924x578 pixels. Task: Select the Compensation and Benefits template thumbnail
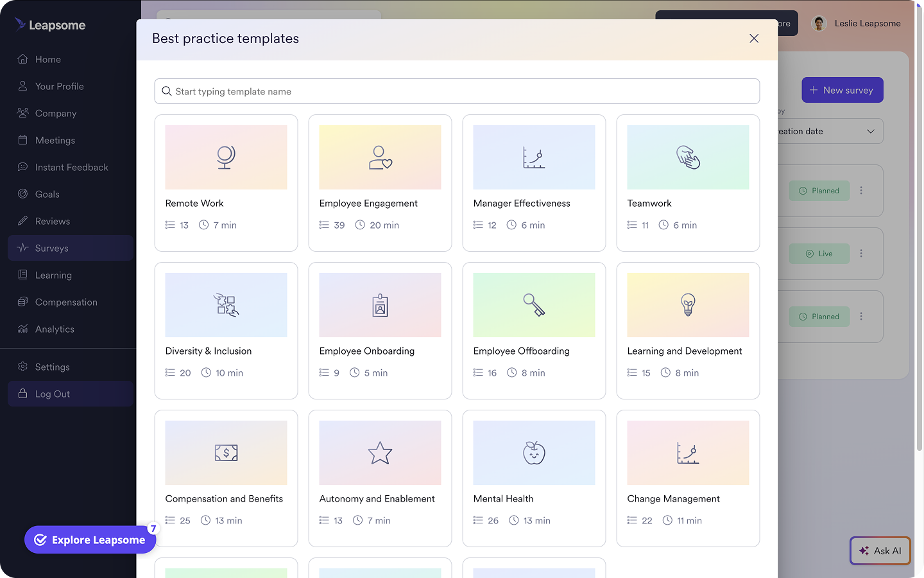[226, 453]
